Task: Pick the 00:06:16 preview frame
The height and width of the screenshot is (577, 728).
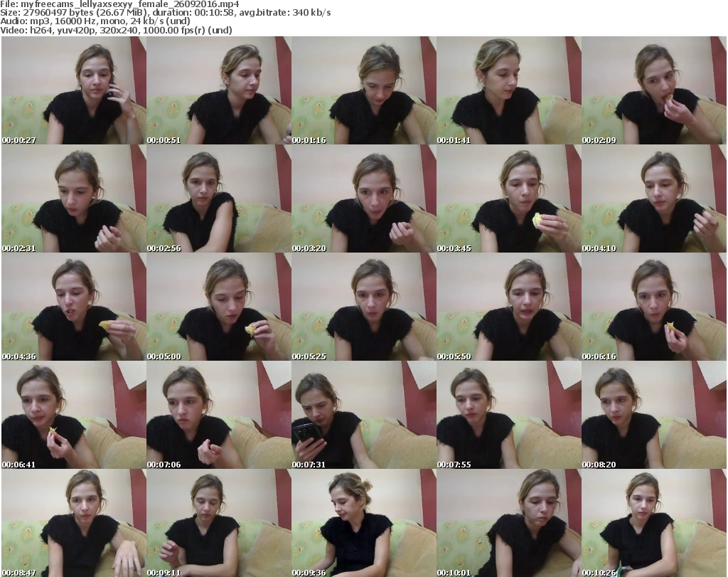Action: click(x=654, y=307)
